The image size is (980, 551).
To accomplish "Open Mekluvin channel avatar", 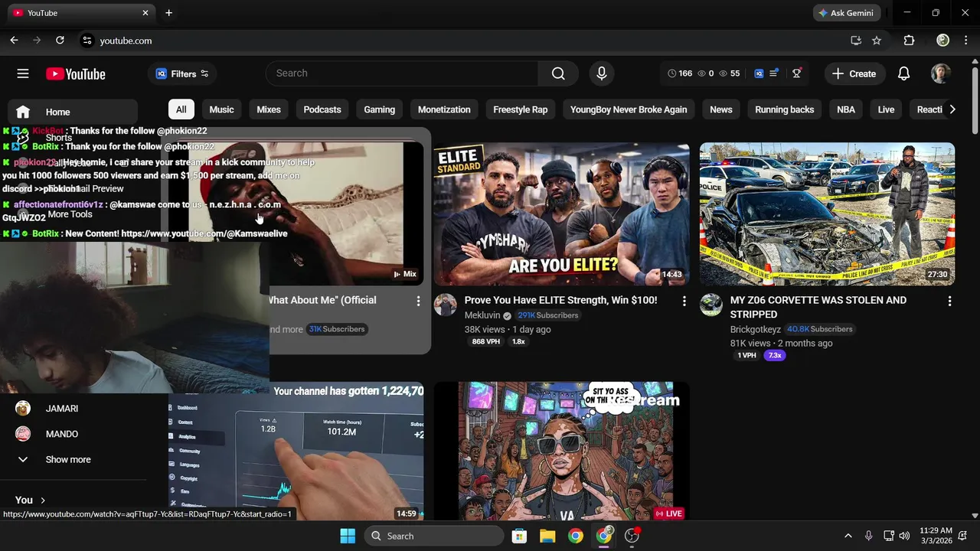I will pos(446,305).
